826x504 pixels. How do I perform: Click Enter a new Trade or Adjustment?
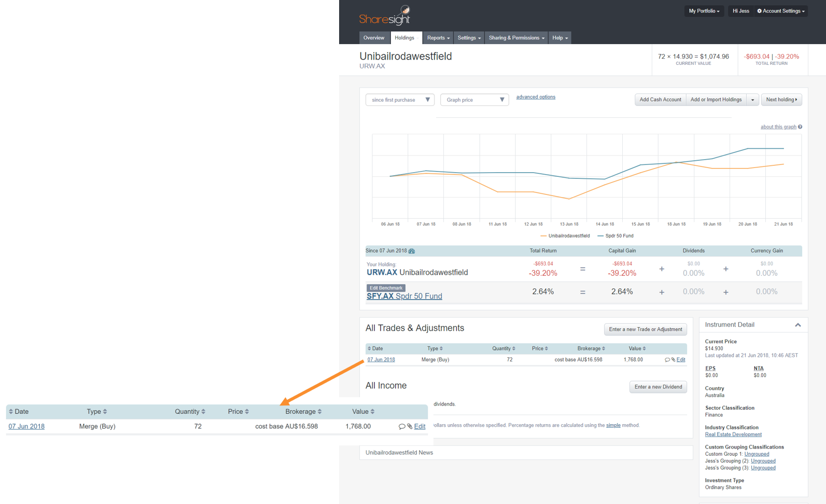646,329
